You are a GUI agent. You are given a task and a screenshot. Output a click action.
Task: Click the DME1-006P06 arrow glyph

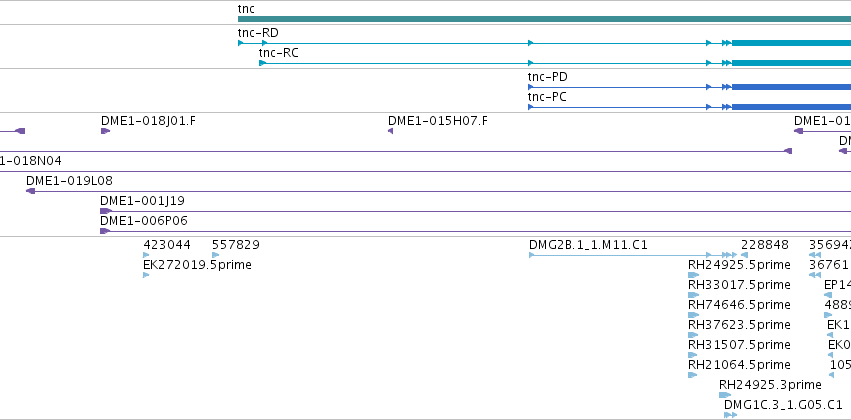(105, 231)
